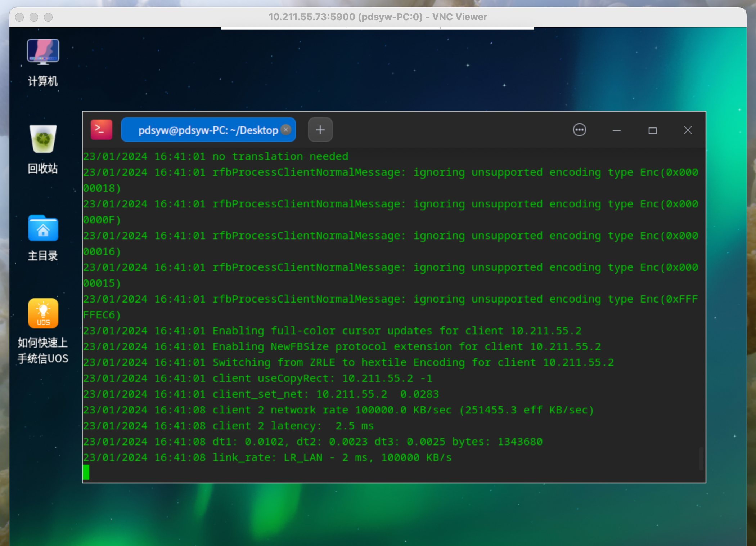Open the terminal's three-dot menu

tap(579, 130)
